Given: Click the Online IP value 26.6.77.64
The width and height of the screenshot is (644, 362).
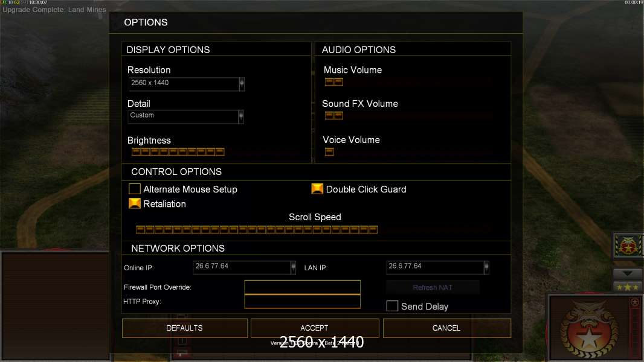Looking at the screenshot, I should click(x=212, y=266).
